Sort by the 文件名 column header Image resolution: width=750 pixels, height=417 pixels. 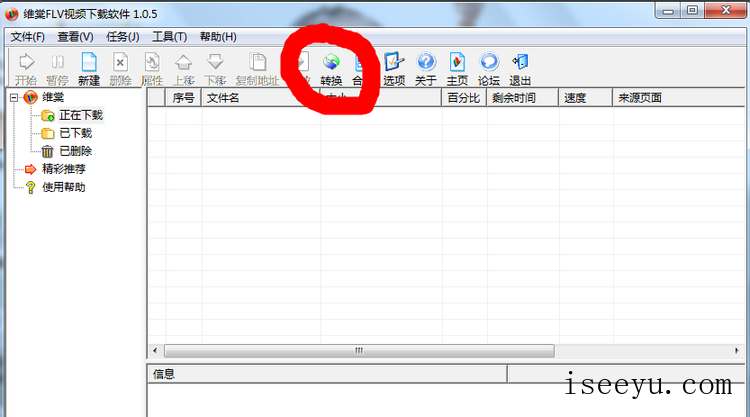tap(261, 98)
